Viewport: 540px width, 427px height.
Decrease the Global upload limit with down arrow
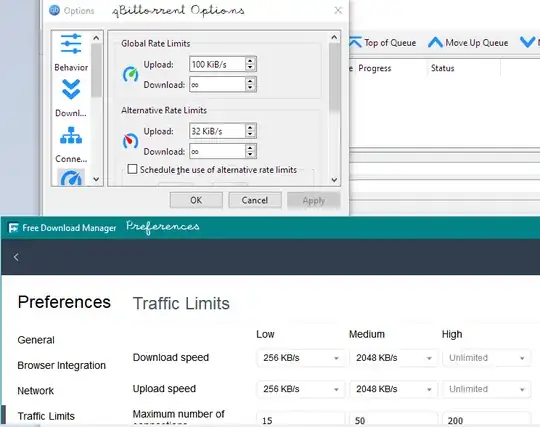coord(250,68)
